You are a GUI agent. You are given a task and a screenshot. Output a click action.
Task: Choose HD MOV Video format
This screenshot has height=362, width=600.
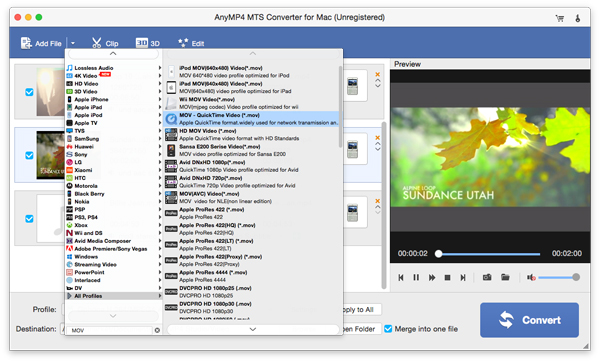click(251, 134)
